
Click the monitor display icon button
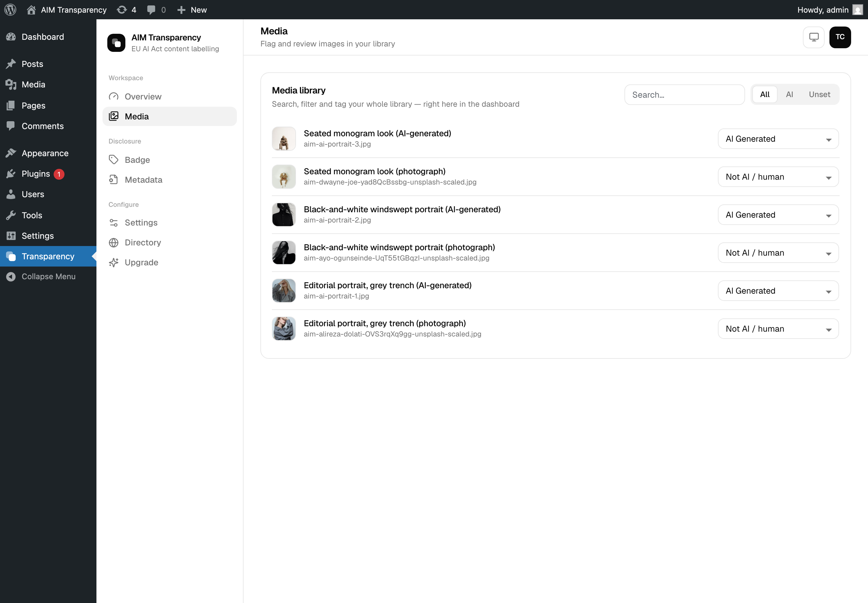pyautogui.click(x=814, y=37)
